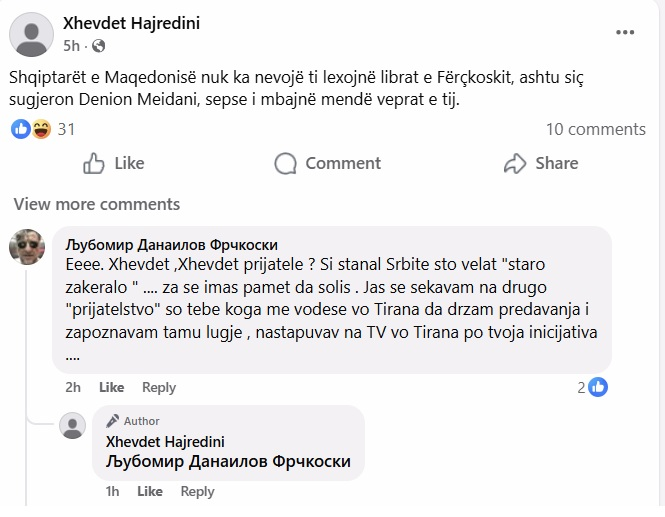Reply to the comment posted 2h ago
This screenshot has height=517, width=665.
[x=159, y=387]
